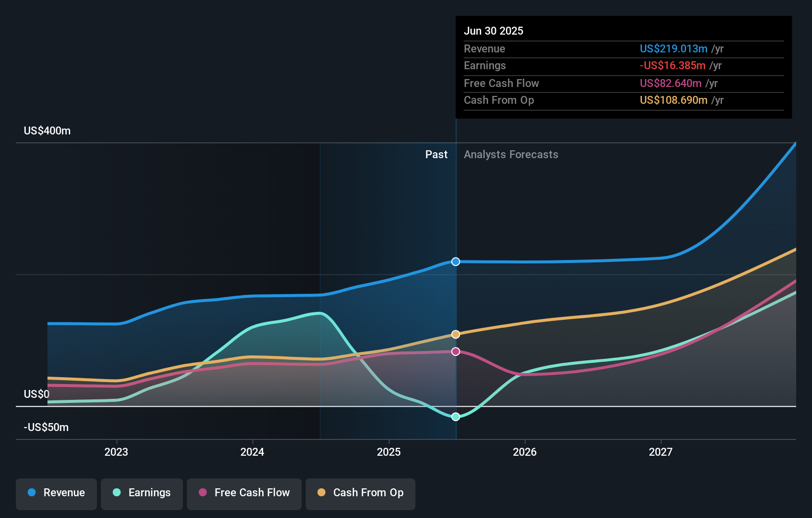The height and width of the screenshot is (518, 812).
Task: Select the blue Revenue data point marker
Action: coord(455,261)
